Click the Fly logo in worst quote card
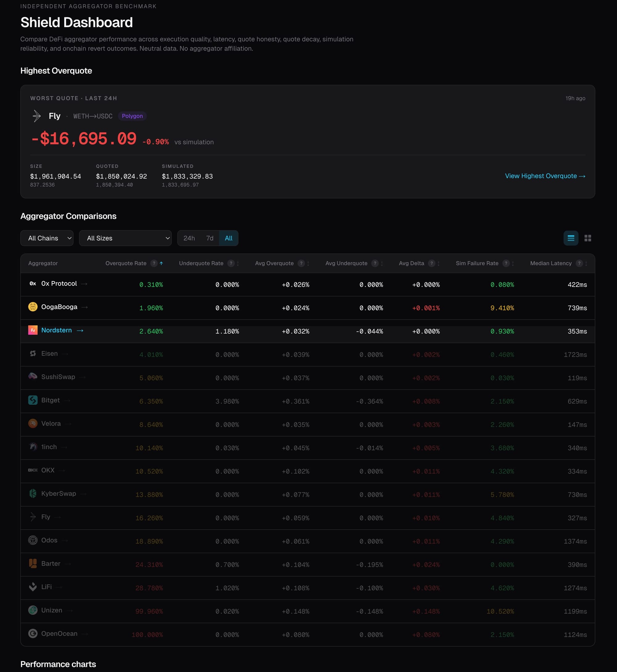Screen dimensions: 617x672 point(36,116)
